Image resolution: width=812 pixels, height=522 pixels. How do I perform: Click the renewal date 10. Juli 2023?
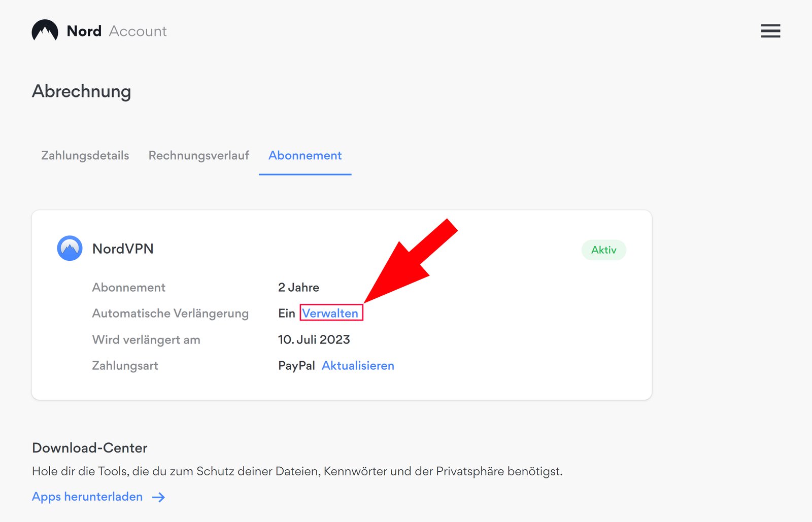pyautogui.click(x=314, y=340)
